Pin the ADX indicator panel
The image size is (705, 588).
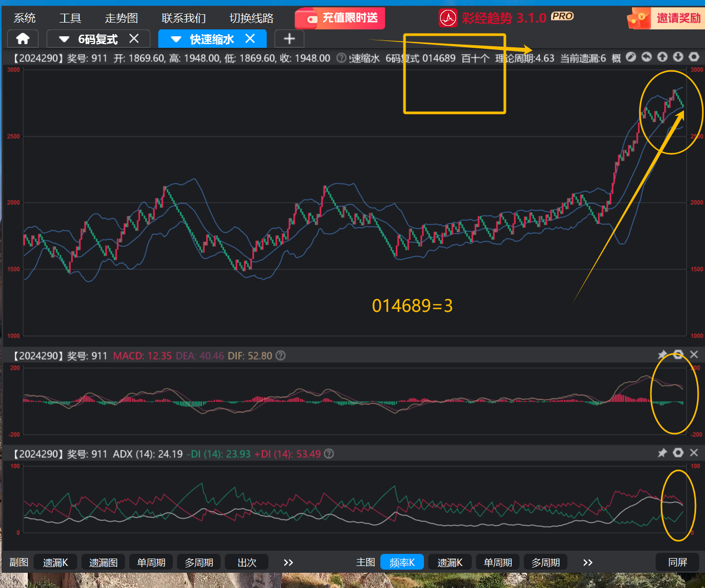coord(662,453)
